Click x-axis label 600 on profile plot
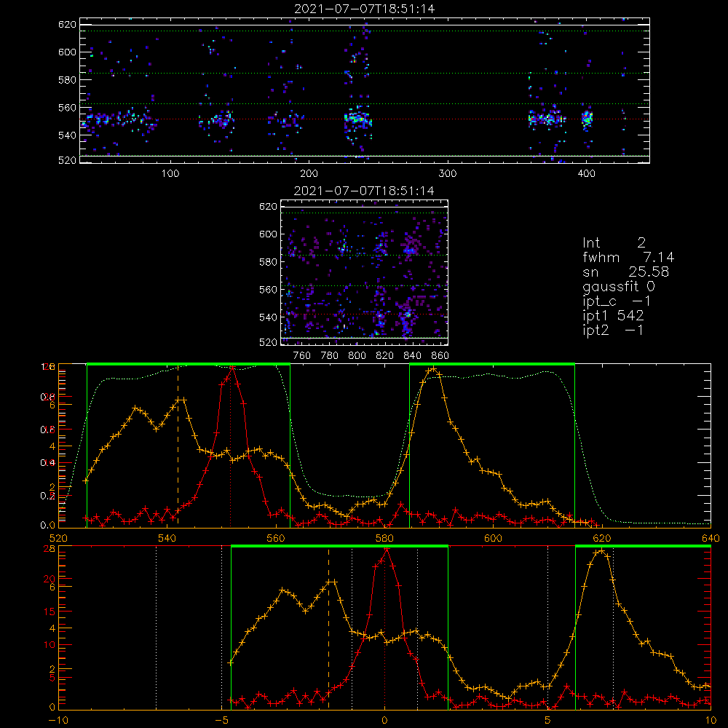Viewport: 728px width, 728px height. (493, 538)
